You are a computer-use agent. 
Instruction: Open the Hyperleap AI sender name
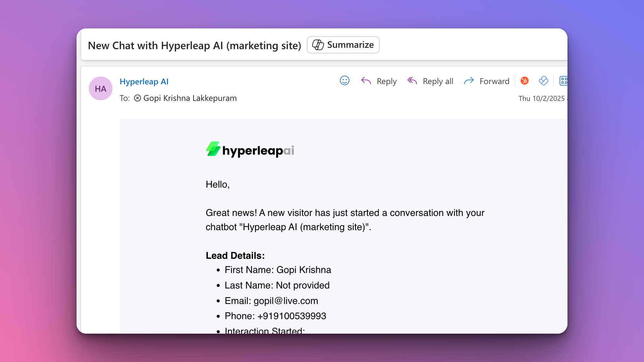click(144, 82)
